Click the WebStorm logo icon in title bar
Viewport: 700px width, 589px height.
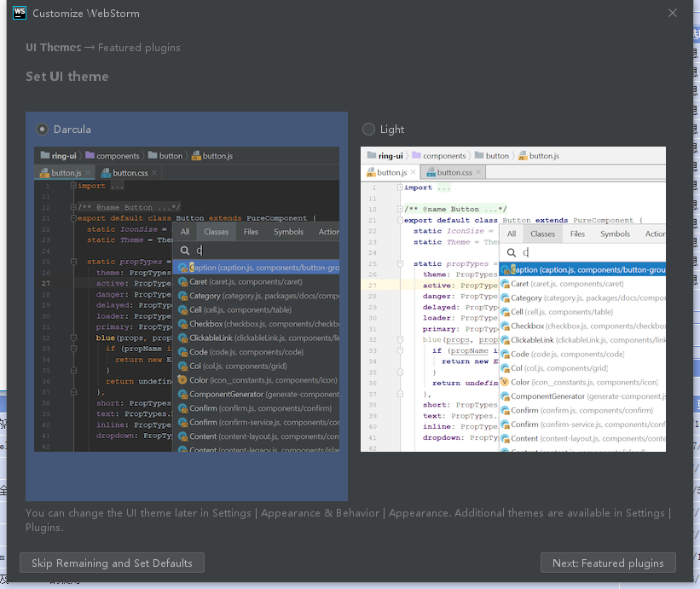[18, 14]
